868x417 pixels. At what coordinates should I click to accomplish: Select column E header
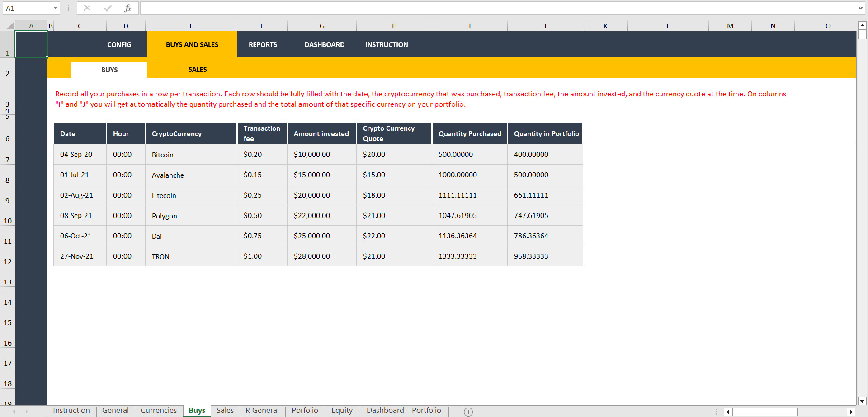coord(191,26)
